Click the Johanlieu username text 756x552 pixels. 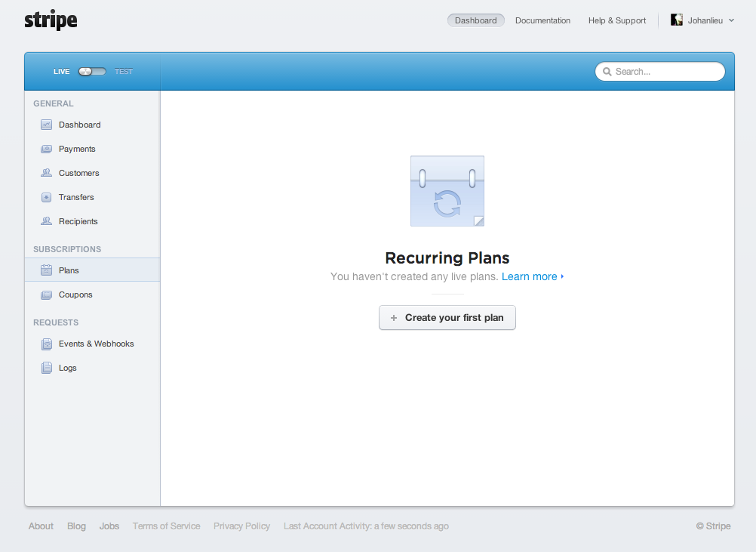coord(705,20)
